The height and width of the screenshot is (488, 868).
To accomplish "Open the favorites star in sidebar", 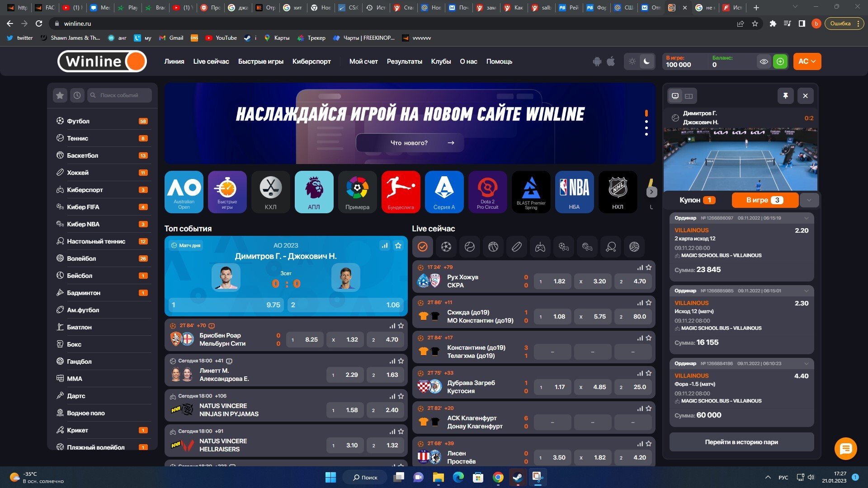I will pyautogui.click(x=60, y=95).
